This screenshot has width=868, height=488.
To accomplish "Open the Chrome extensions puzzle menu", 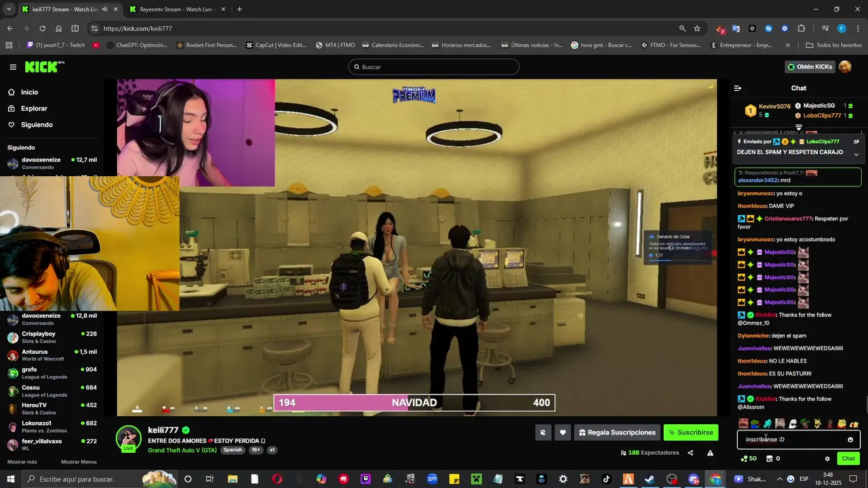I will pyautogui.click(x=802, y=28).
